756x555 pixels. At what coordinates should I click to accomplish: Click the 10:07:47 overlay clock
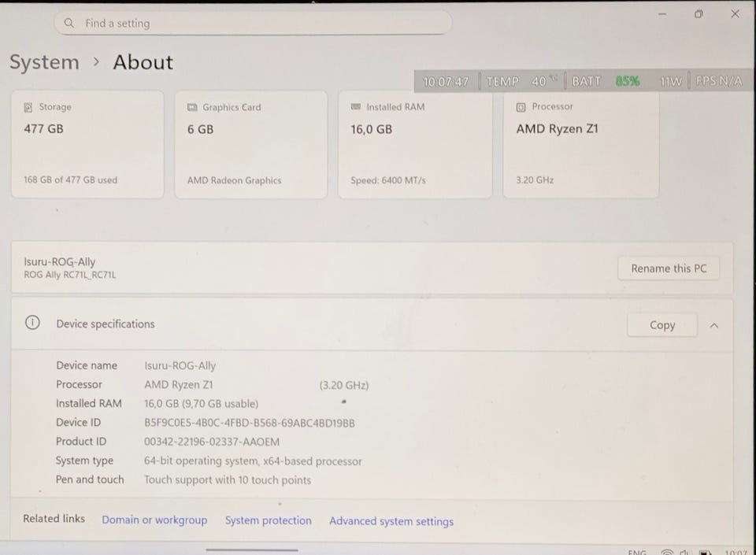(446, 81)
